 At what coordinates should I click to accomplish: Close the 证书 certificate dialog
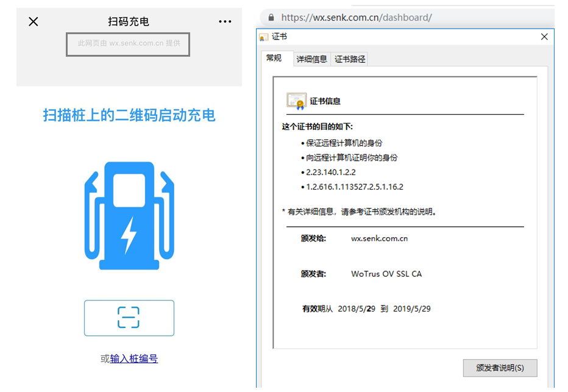click(x=544, y=37)
